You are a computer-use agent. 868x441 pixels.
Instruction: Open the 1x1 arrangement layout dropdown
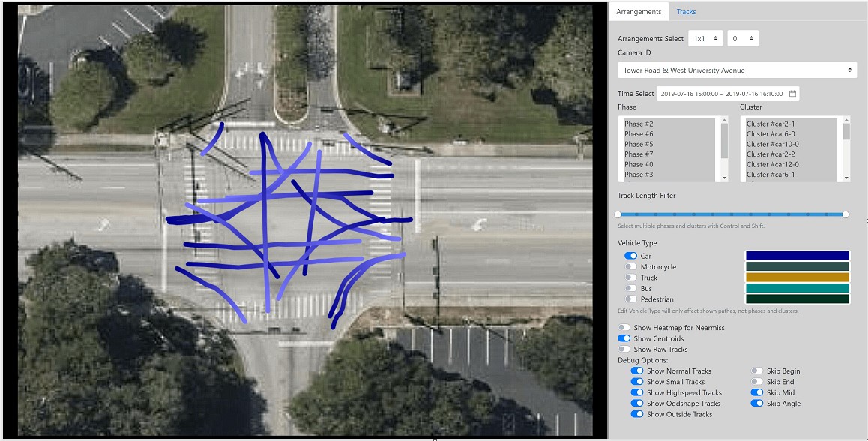coord(705,38)
